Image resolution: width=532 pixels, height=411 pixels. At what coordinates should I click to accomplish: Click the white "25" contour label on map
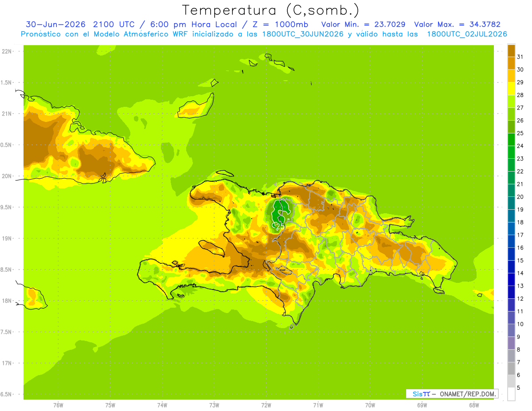[x=280, y=226]
